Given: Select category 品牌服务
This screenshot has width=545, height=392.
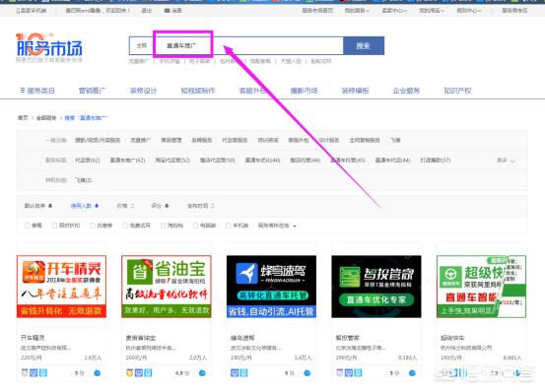Looking at the screenshot, I should 202,140.
